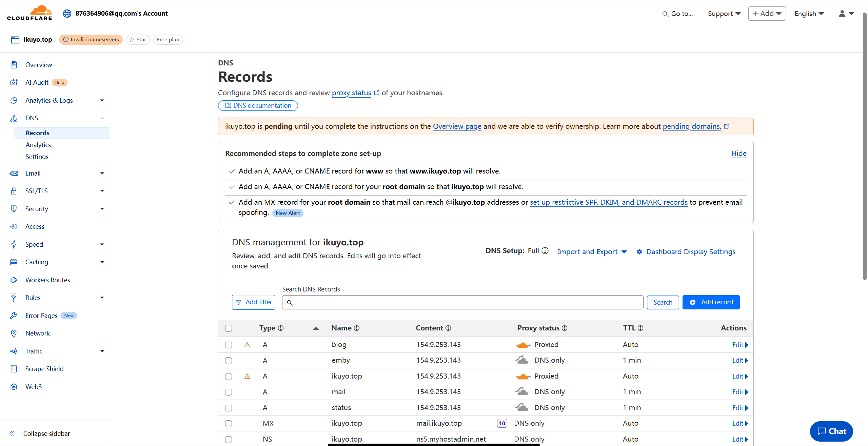Screen dimensions: 868x446
Task: Click the Analytics & Logs pie icon
Action: (x=14, y=100)
